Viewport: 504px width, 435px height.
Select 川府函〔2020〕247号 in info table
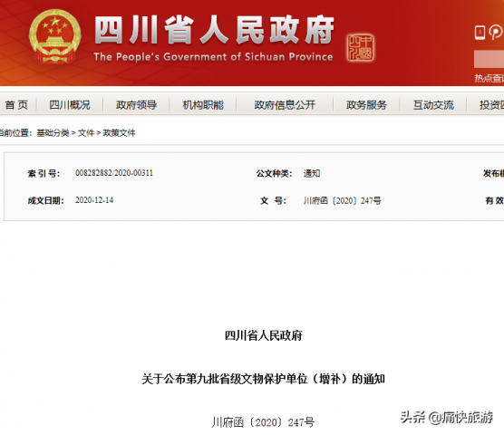tap(343, 201)
